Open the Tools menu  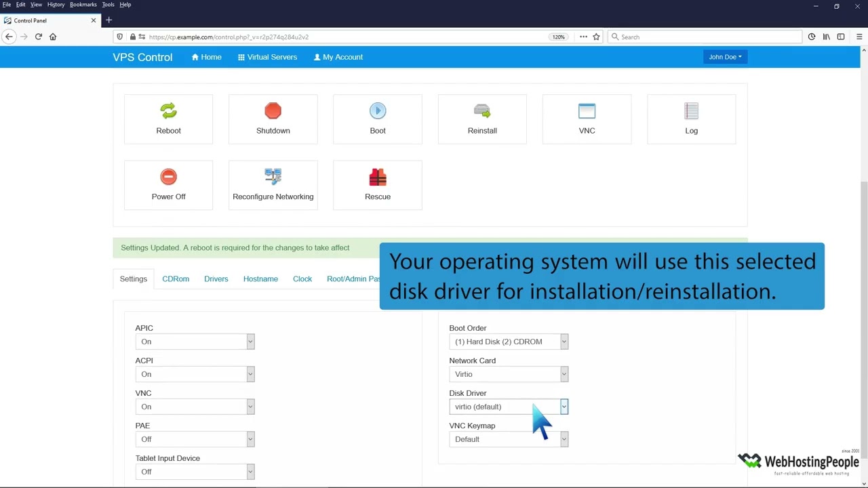pos(108,5)
